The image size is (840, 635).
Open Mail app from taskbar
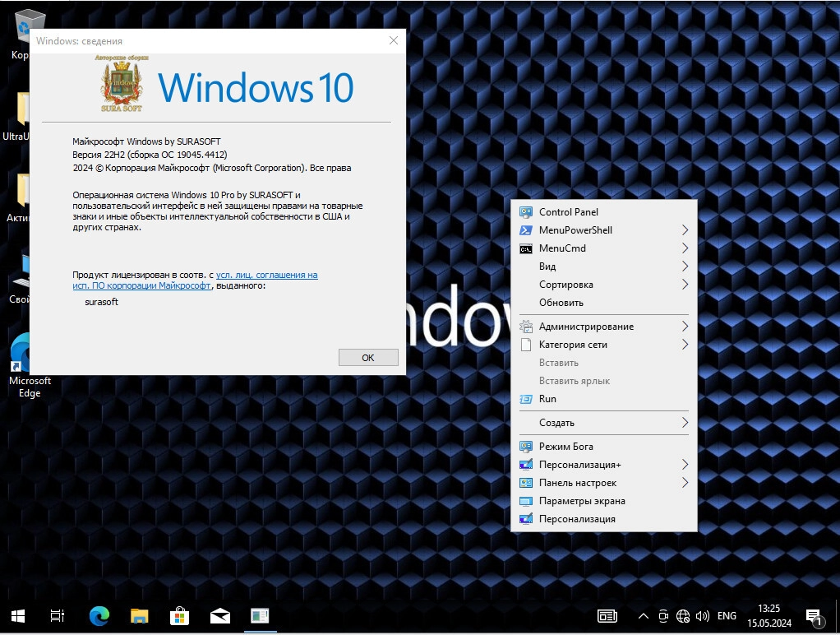[219, 615]
